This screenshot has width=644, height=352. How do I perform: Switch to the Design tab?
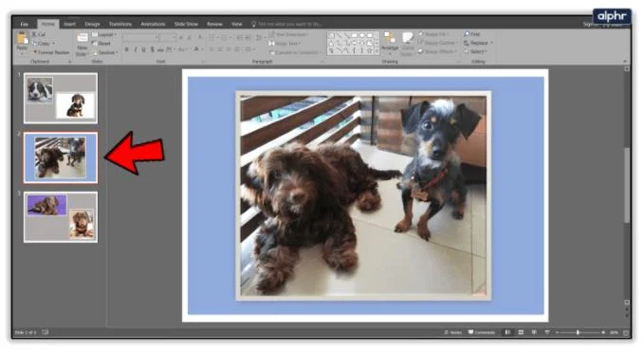tap(92, 25)
